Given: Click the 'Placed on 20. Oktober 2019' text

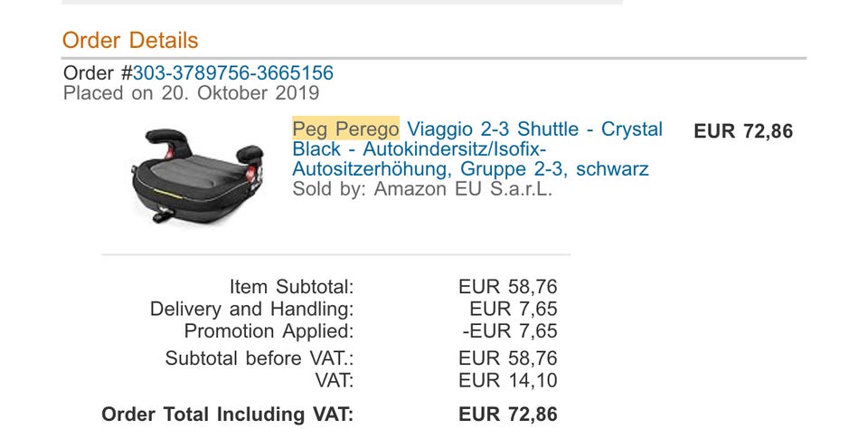Looking at the screenshot, I should (x=191, y=93).
